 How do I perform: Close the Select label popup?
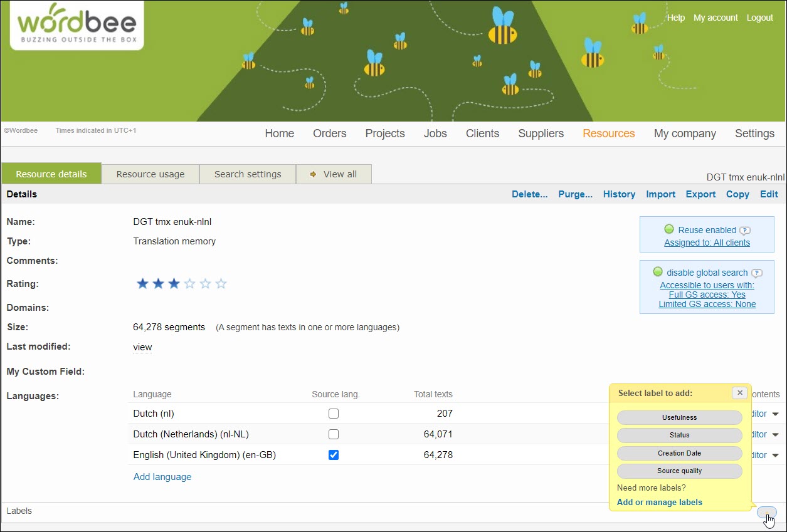[740, 393]
